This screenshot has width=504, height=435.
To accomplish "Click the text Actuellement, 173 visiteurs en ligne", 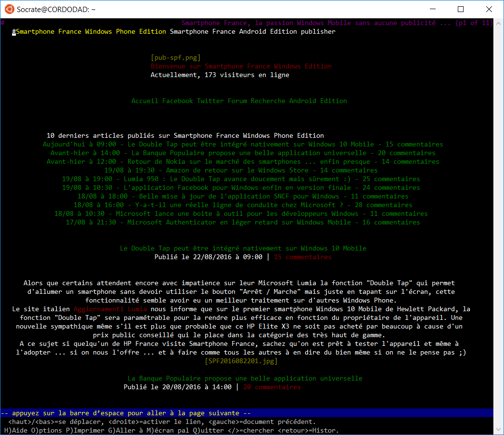I will [220, 75].
